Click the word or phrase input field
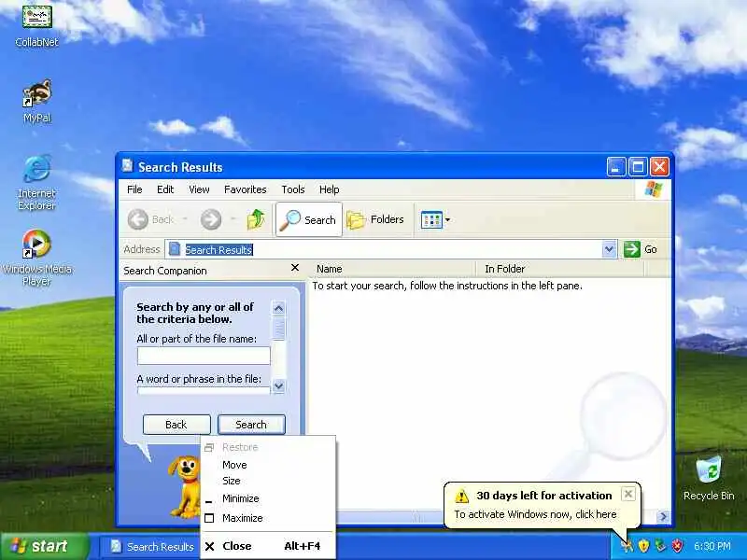Viewport: 747px width, 560px height. coord(204,390)
